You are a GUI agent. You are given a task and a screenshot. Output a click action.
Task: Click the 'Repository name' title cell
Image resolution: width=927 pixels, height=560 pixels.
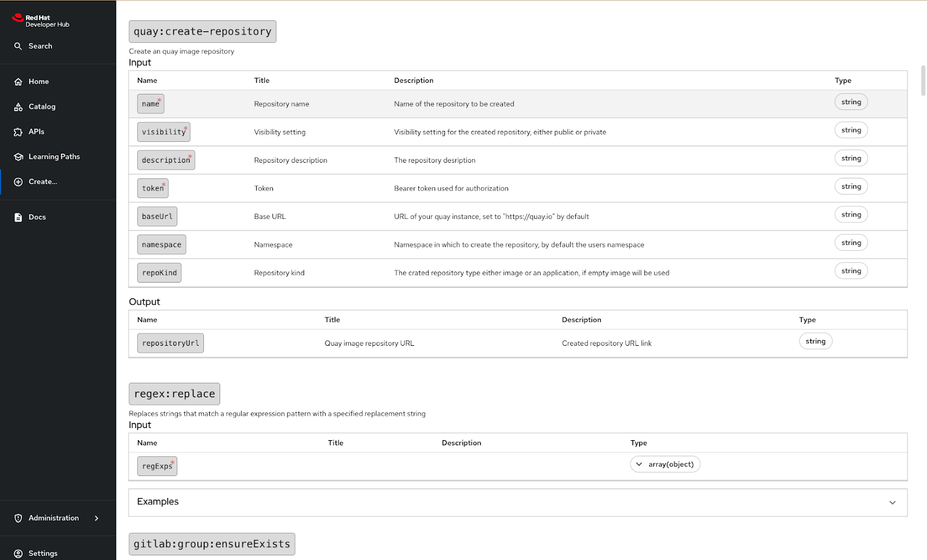[x=282, y=104]
